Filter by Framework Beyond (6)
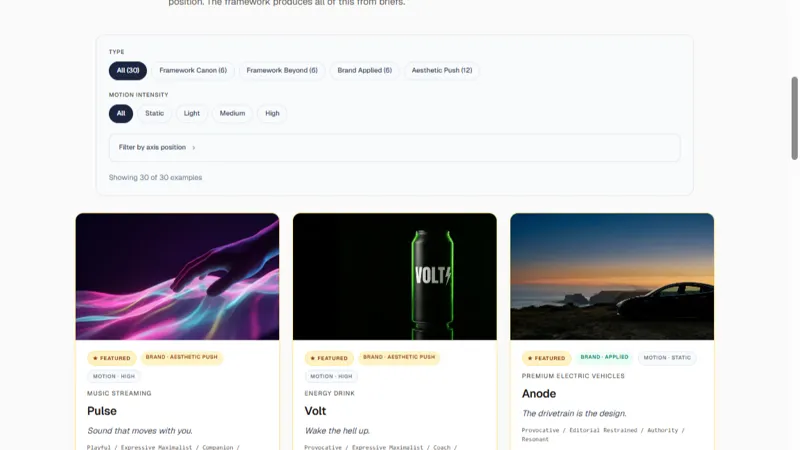800x450 pixels. pyautogui.click(x=282, y=70)
